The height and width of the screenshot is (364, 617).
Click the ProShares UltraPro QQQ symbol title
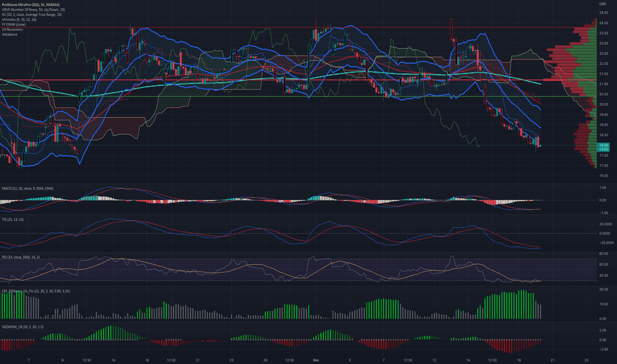[30, 5]
